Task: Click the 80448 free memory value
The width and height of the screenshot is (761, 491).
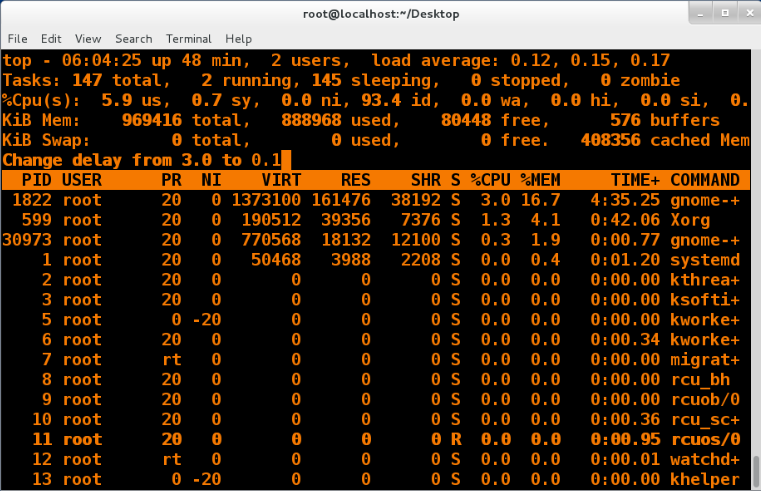Action: point(465,120)
